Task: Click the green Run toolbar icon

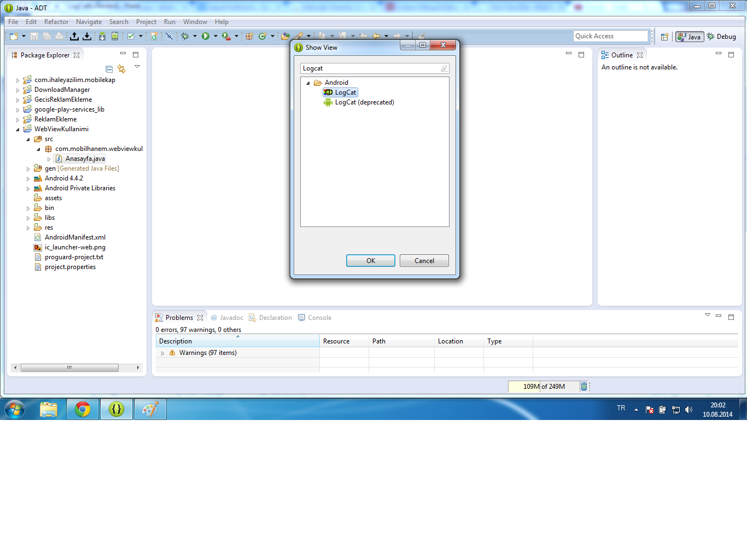Action: pyautogui.click(x=206, y=36)
